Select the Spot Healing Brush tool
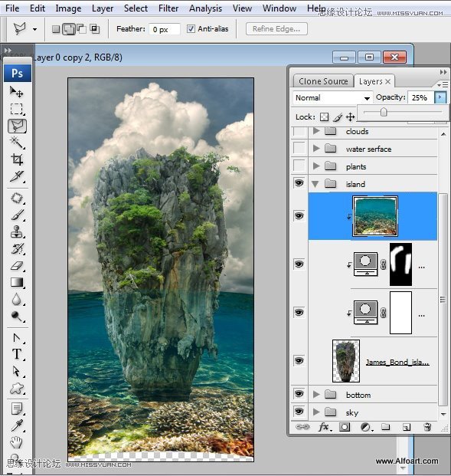 pyautogui.click(x=16, y=199)
